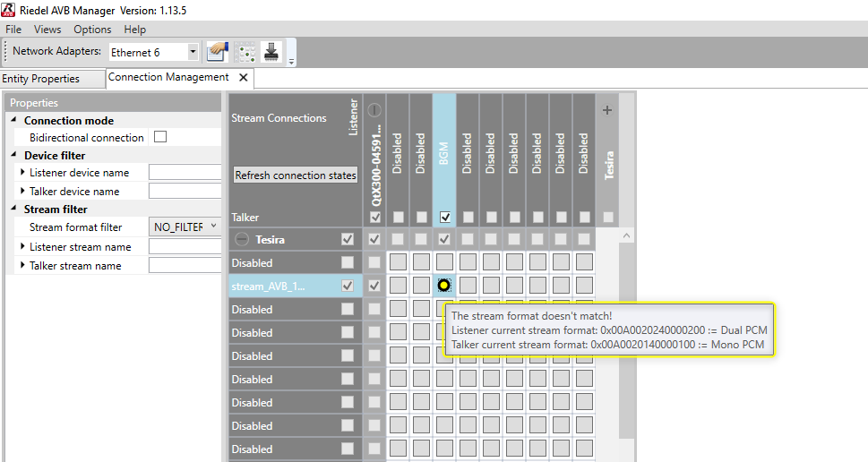Image resolution: width=868 pixels, height=462 pixels.
Task: Select the Tesira listener column header label
Action: click(609, 165)
